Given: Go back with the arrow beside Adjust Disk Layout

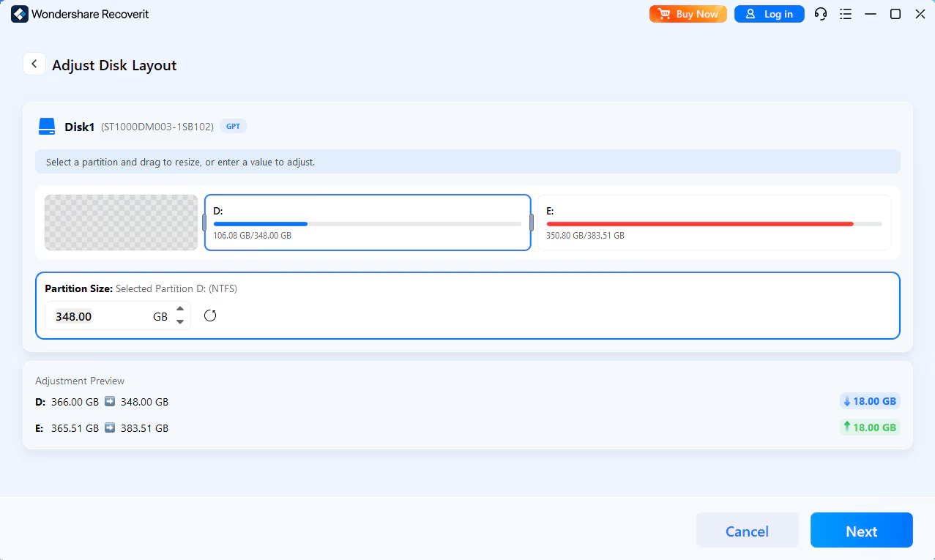Looking at the screenshot, I should [x=34, y=64].
